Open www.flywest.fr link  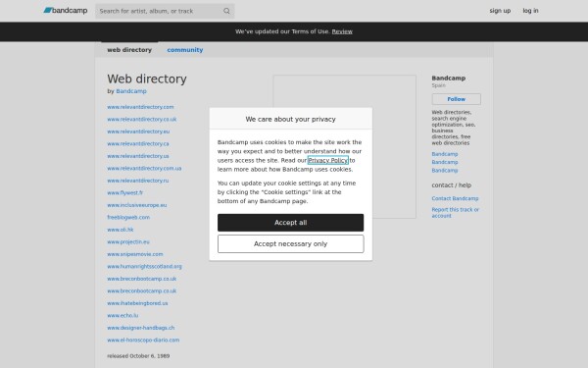pos(124,193)
